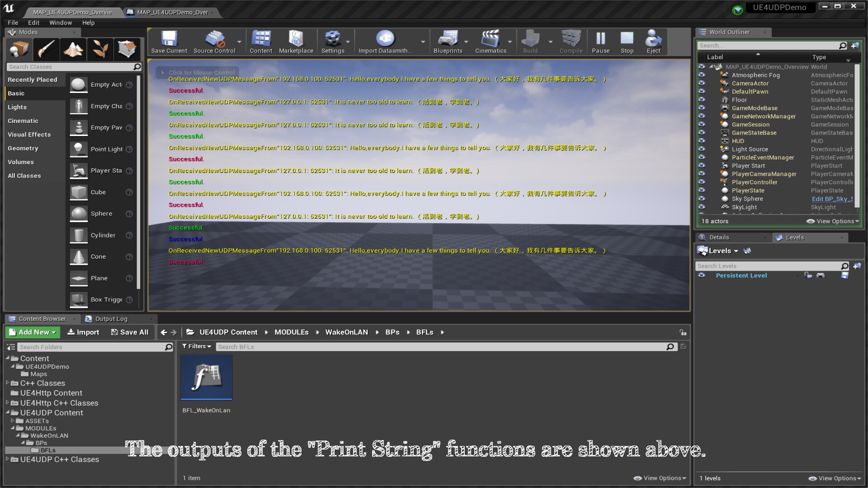
Task: Open Import Datasmith from the toolbar
Action: click(x=385, y=42)
